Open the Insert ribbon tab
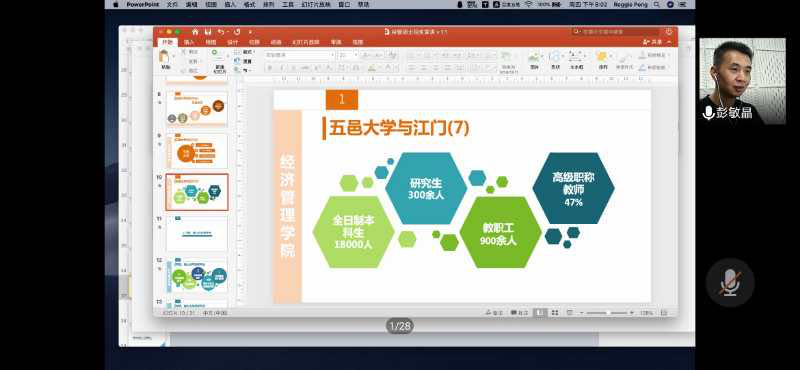The width and height of the screenshot is (800, 370). point(189,42)
